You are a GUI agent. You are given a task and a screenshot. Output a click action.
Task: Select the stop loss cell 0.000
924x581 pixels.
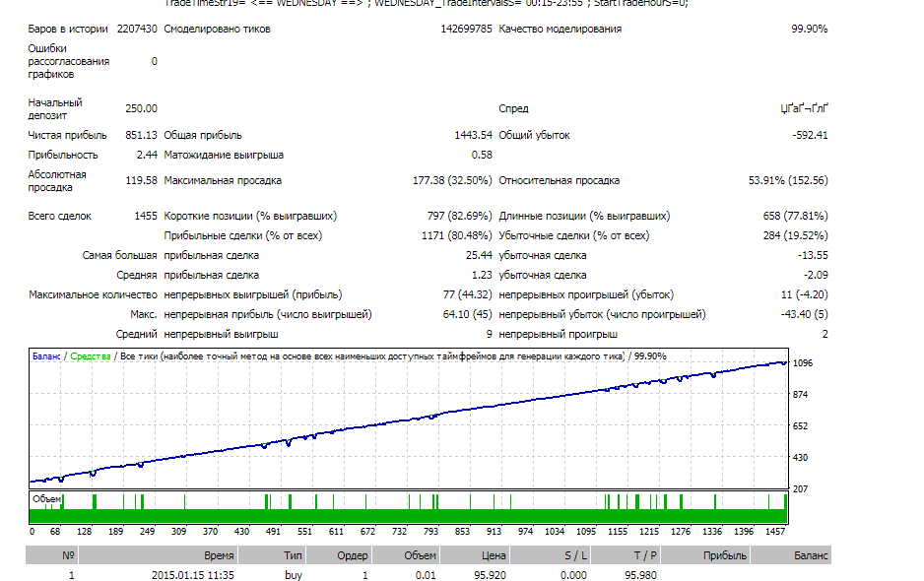point(573,575)
